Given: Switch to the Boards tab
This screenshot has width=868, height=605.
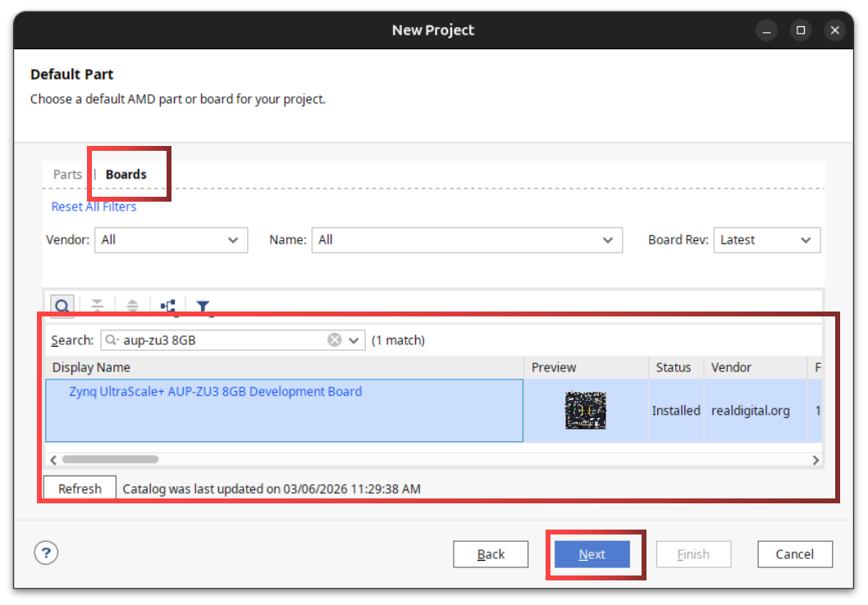Looking at the screenshot, I should (125, 174).
